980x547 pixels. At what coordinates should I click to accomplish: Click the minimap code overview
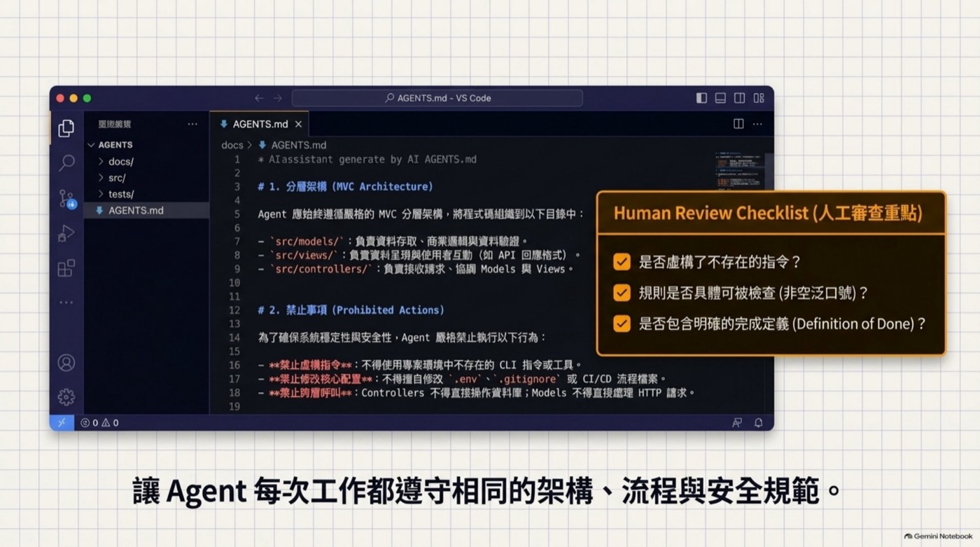(x=739, y=170)
